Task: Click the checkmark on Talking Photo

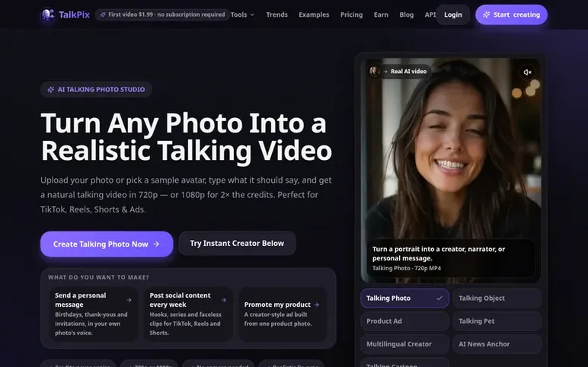Action: click(x=439, y=298)
